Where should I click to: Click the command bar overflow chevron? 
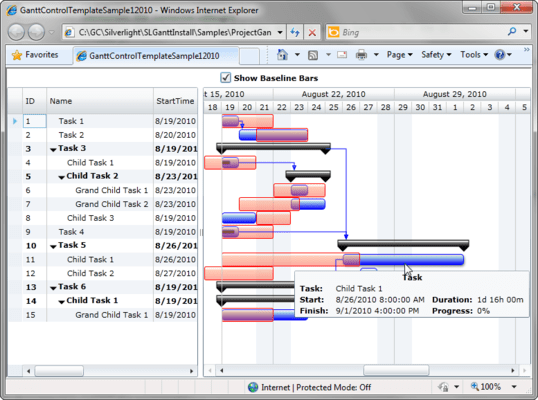(526, 50)
